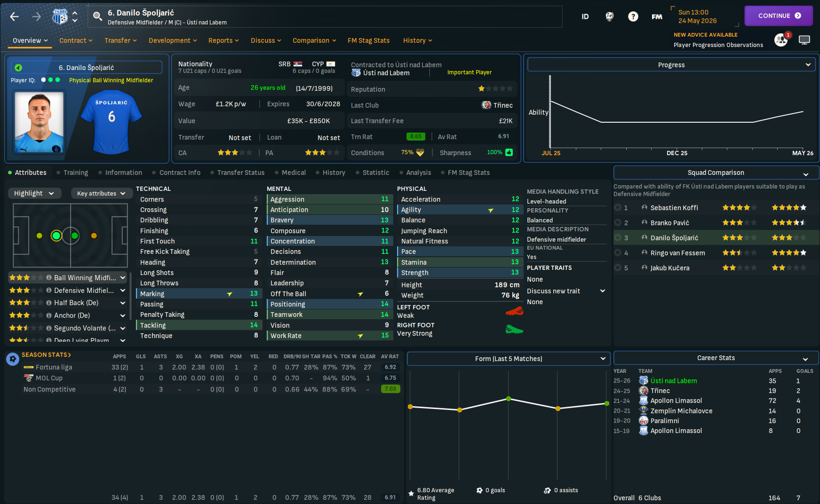Screen dimensions: 820x504
Task: Click the Ústí nad Labem club badge icon
Action: 60,16
